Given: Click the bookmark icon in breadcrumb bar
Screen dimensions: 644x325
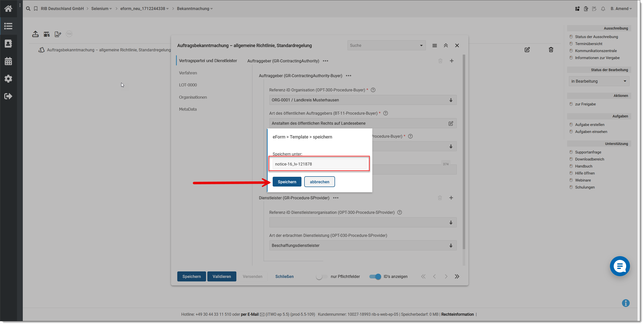Looking at the screenshot, I should pos(36,9).
